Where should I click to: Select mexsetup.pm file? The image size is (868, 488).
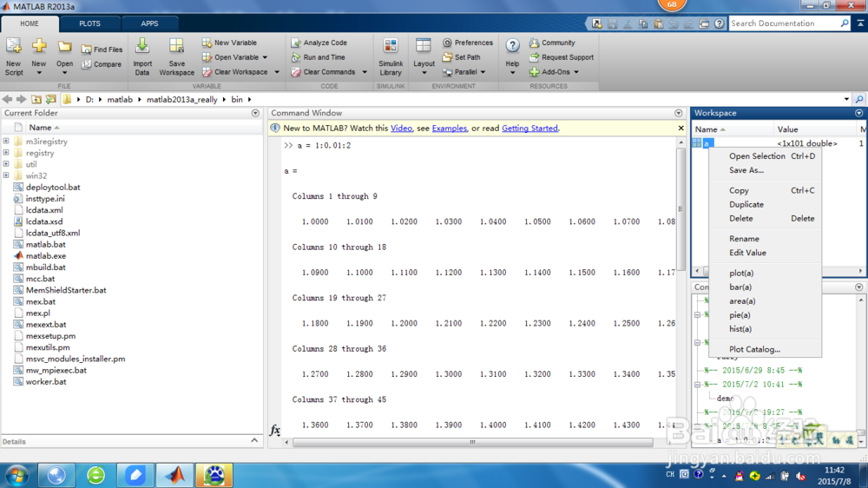pyautogui.click(x=50, y=336)
